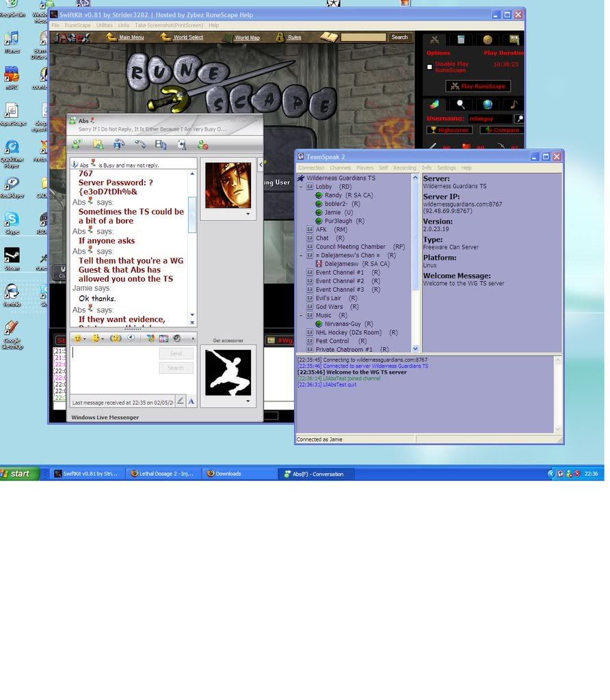Click the phone call icon in Messenger toolbar
Viewport: 610px width, 700px height.
140,145
